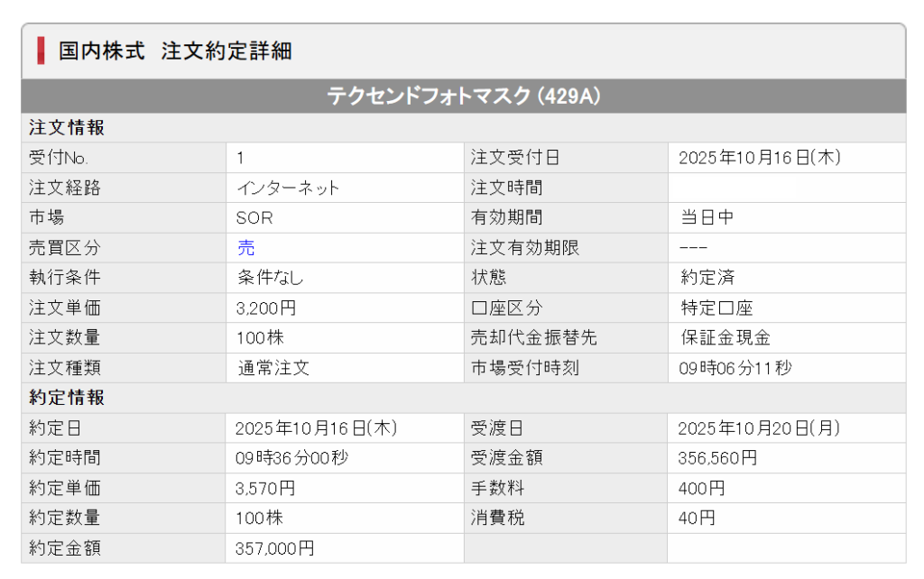Click the 手数料 value 400円
Screen dimensions: 924x579
coord(701,488)
